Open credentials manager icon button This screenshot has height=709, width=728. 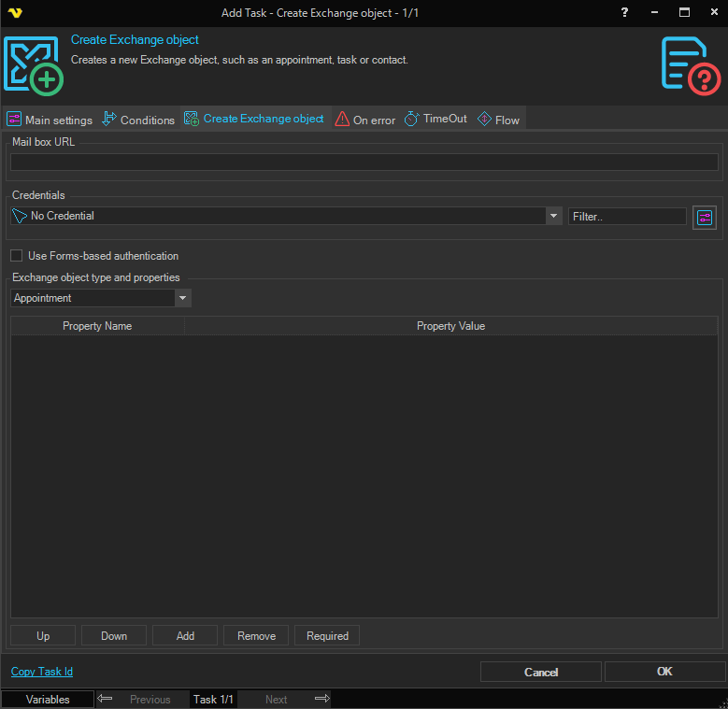[x=705, y=217]
